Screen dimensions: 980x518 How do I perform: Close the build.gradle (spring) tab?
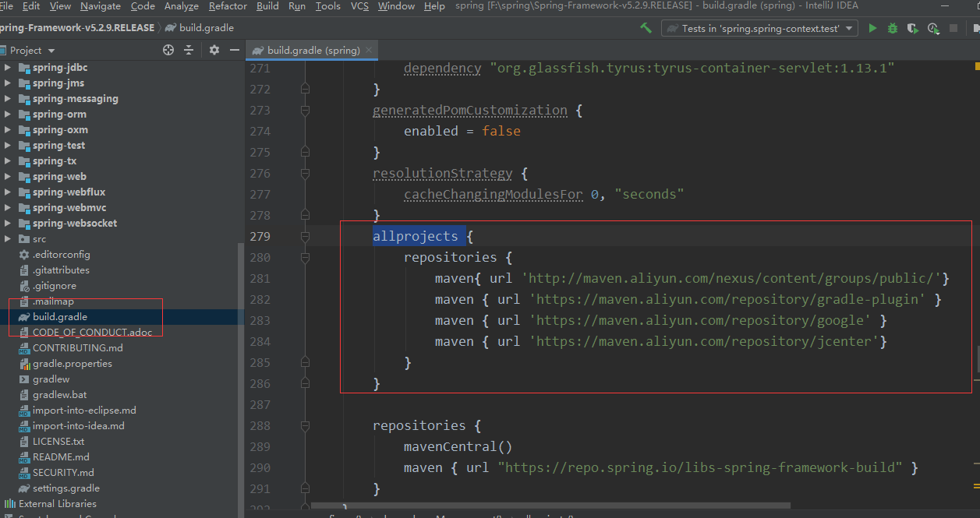point(370,50)
